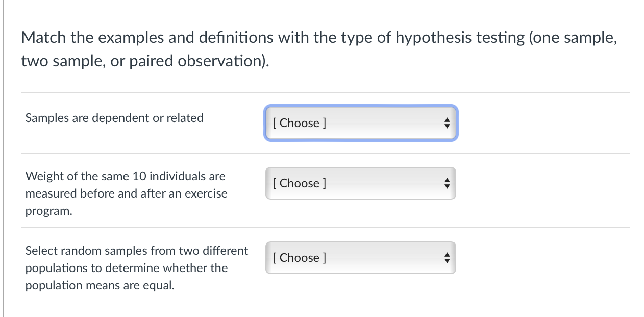Viewport: 644px width, 317px height.
Task: Click the down arrow on the first Choose selector
Action: (x=447, y=127)
